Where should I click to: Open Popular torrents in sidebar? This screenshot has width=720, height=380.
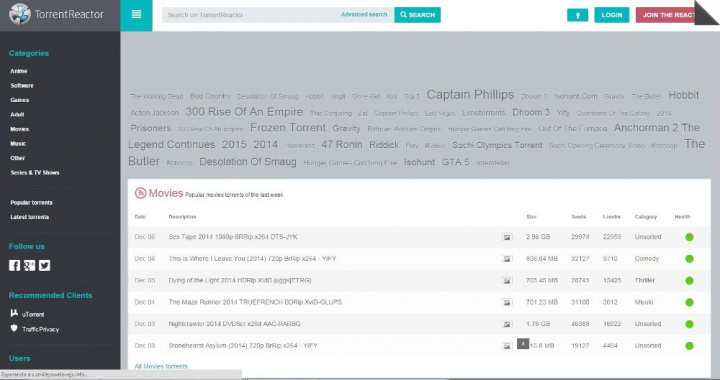click(32, 202)
